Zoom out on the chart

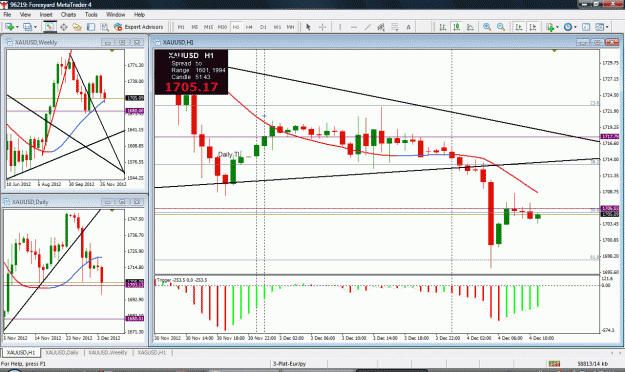pyautogui.click(x=501, y=27)
